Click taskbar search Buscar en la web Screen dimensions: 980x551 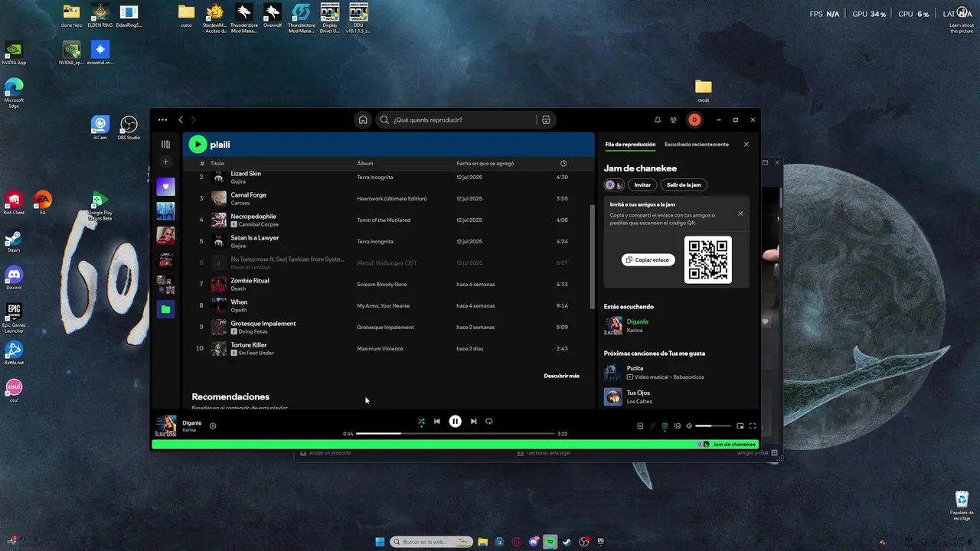click(431, 542)
